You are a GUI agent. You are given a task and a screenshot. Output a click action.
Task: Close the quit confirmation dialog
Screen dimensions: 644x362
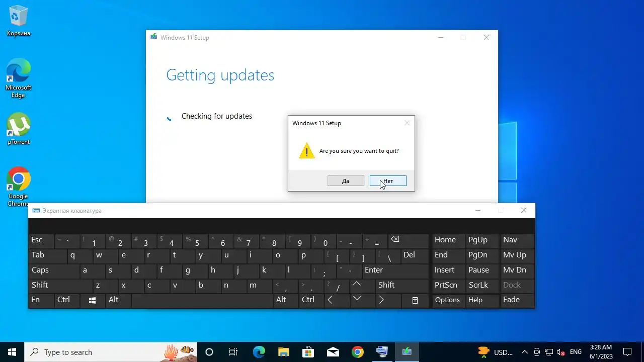[x=407, y=123]
